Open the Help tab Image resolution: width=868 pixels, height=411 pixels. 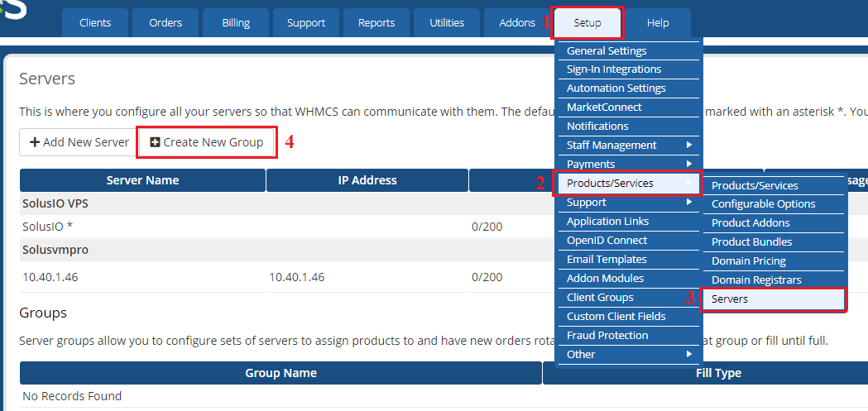click(658, 23)
